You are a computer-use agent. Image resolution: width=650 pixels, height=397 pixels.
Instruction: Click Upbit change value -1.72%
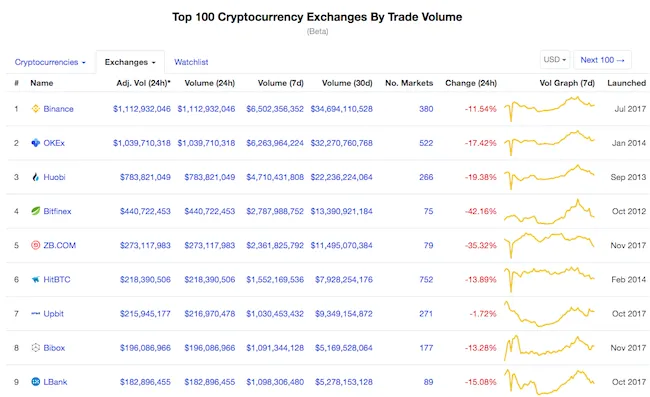click(x=483, y=314)
